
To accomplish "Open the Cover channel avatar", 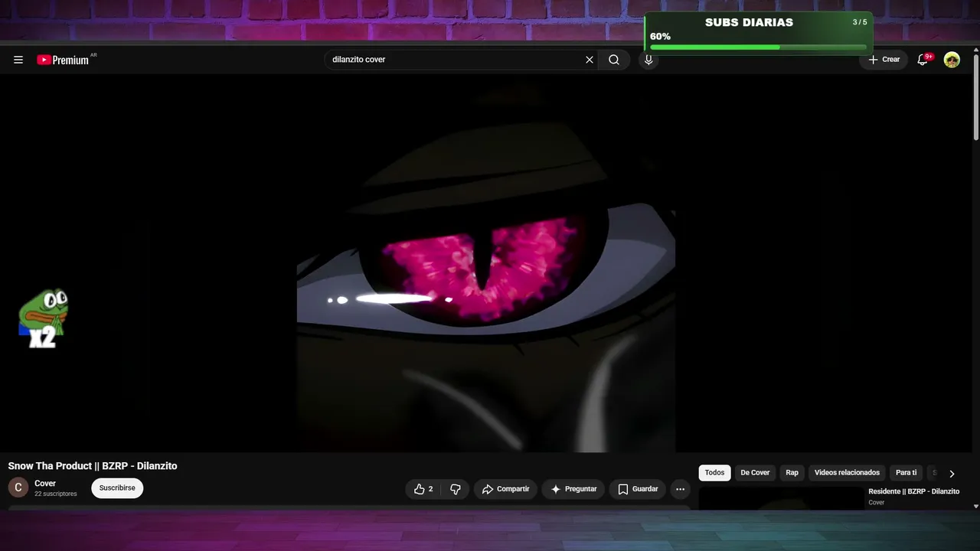I will click(x=18, y=487).
